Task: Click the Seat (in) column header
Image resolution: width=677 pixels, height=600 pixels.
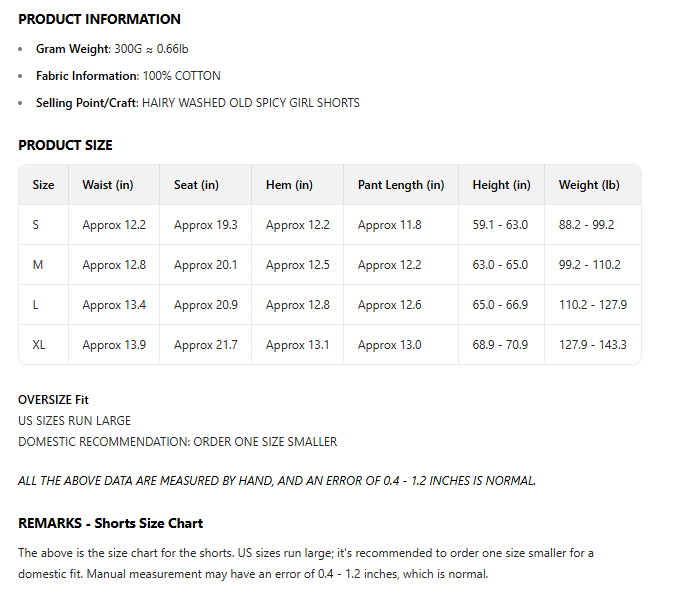Action: coord(196,185)
